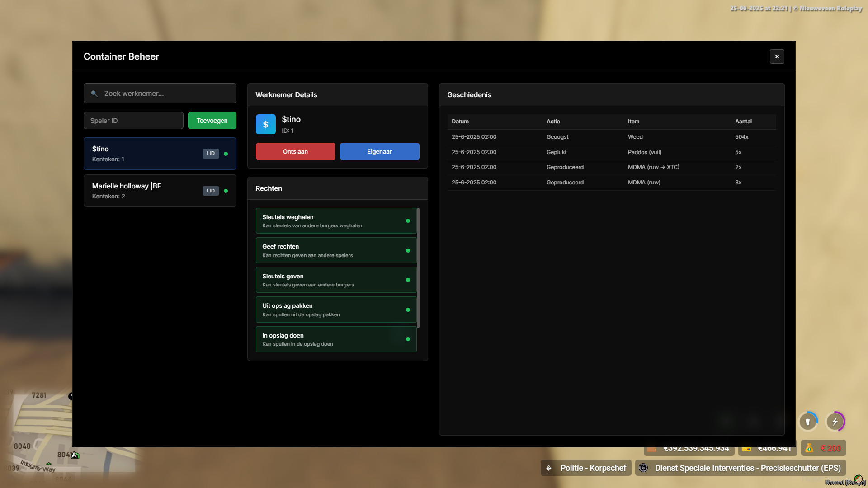This screenshot has width=868, height=488.
Task: Click the MDMA (ruw → XTC) item cell
Action: coord(654,167)
